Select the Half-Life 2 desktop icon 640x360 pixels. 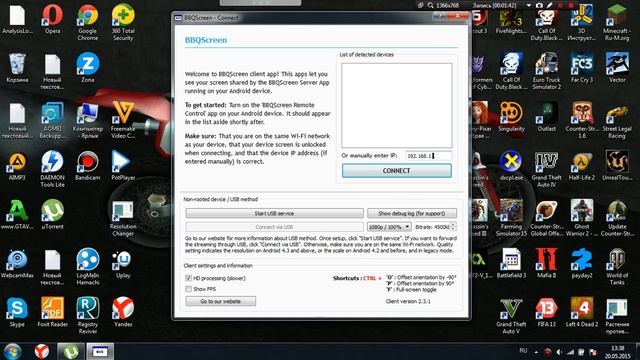click(x=582, y=166)
